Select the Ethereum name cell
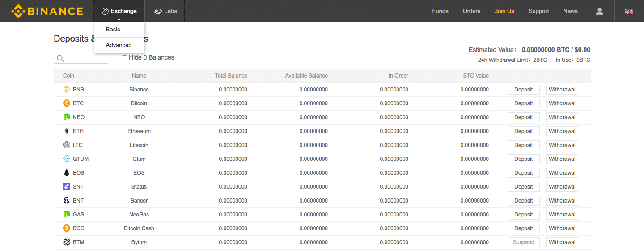This screenshot has width=644, height=250. tap(139, 131)
